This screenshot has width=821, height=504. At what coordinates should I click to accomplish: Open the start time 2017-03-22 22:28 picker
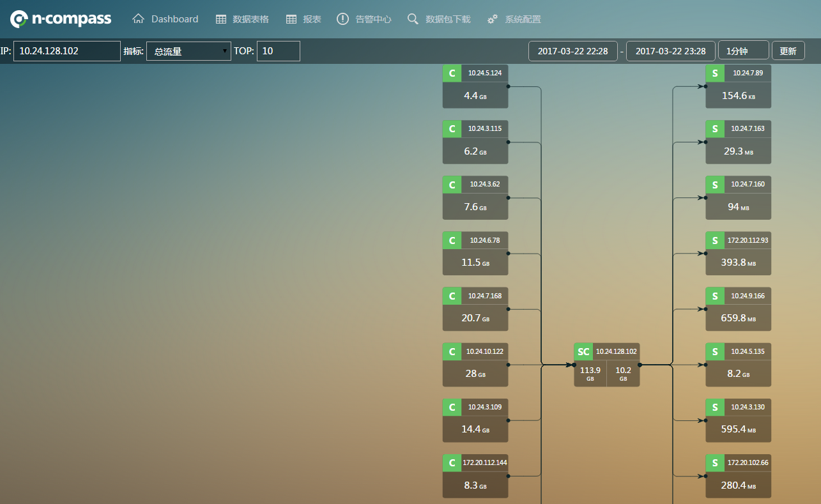click(x=572, y=51)
